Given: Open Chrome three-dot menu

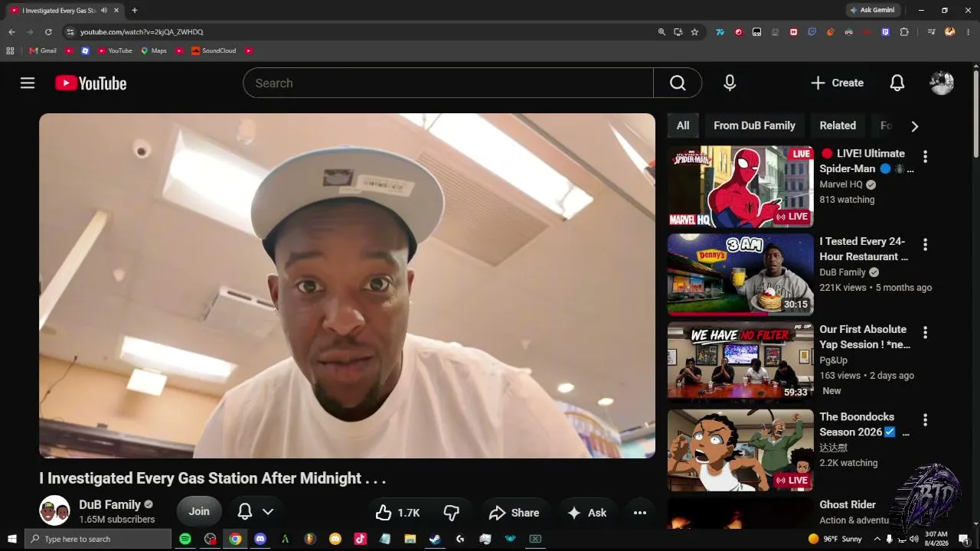Looking at the screenshot, I should [968, 32].
